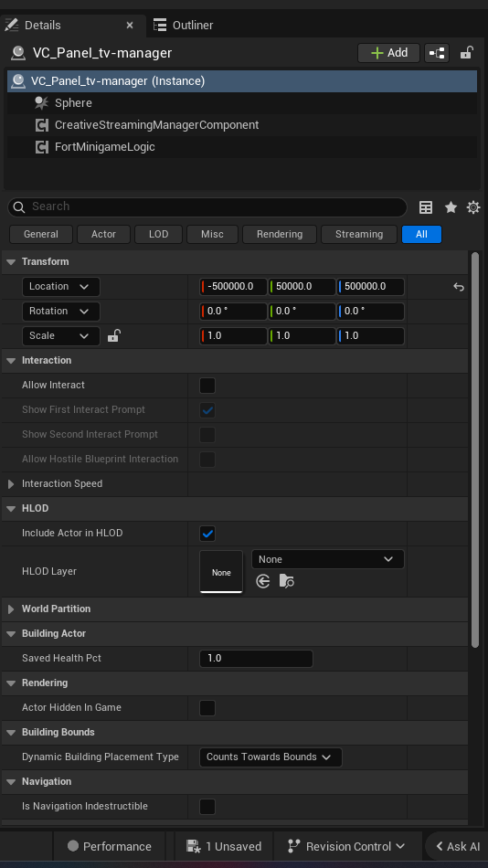This screenshot has width=488, height=868.
Task: Toggle the Scale ratio lock icon
Action: (x=113, y=335)
